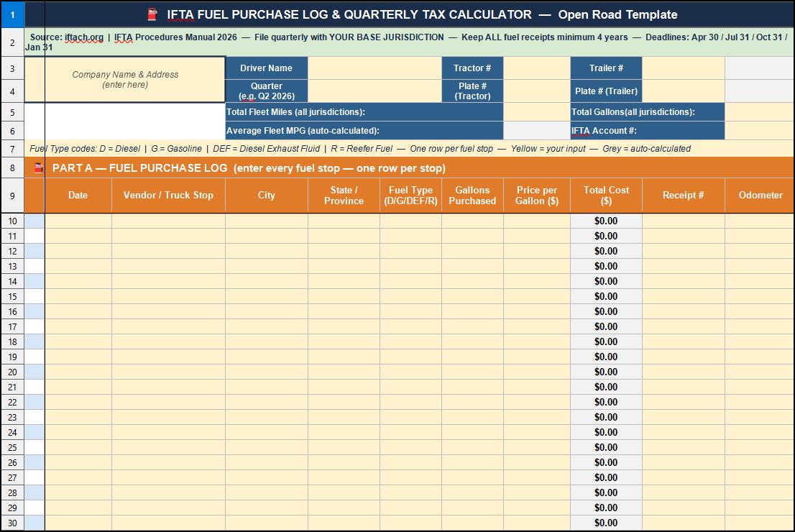Click the Date column header
The image size is (795, 532).
pos(78,196)
